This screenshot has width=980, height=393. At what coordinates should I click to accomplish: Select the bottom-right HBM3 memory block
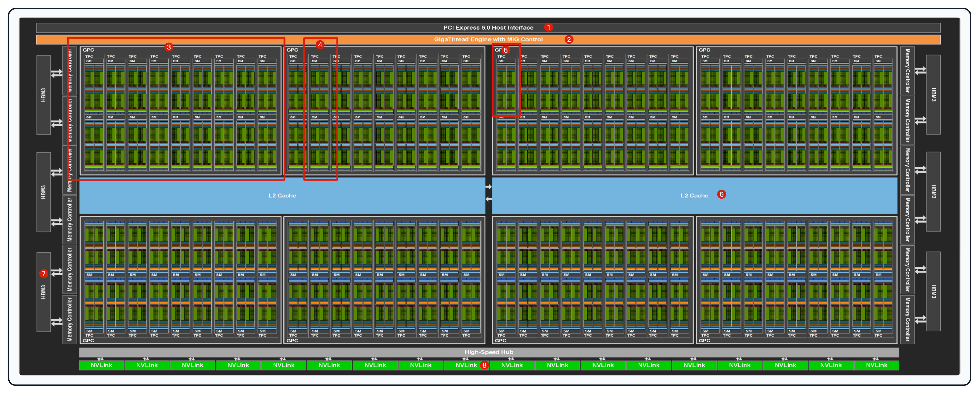(x=933, y=291)
